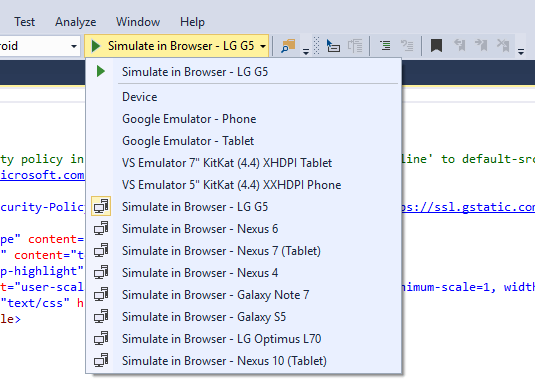The image size is (536, 380).
Task: Select Simulate in Browser - Nexus 10 (Tablet)
Action: [x=243, y=361]
